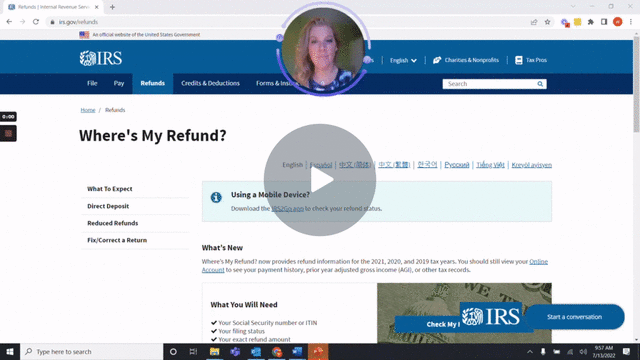This screenshot has height=360, width=640.
Task: Open the browser extensions puzzle icon
Action: click(x=591, y=22)
